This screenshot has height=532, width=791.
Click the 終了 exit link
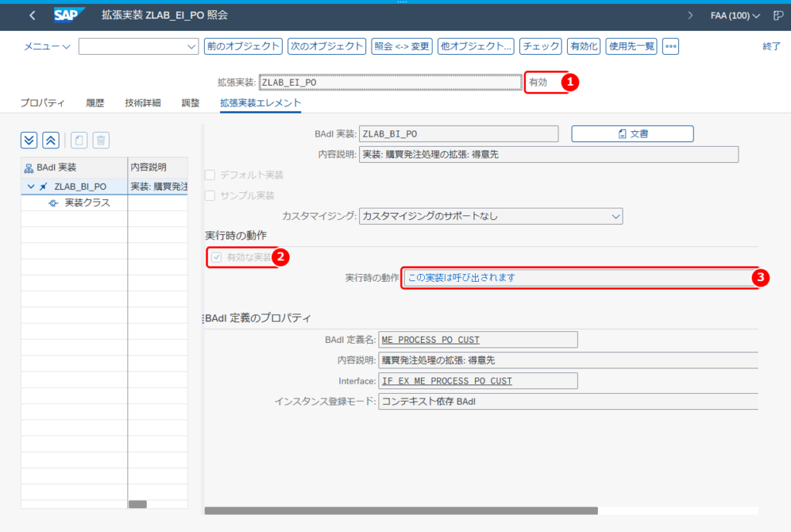[772, 46]
